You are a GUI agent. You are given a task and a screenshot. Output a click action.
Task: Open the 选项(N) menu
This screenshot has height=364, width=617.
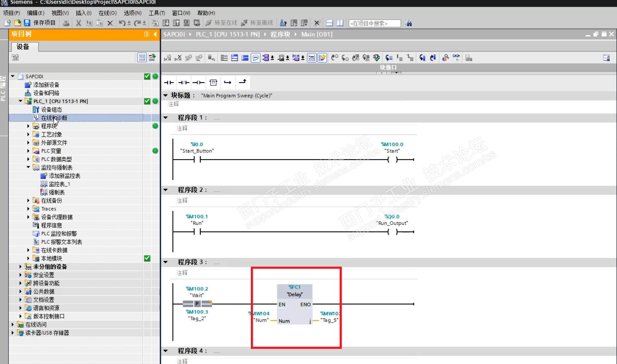click(132, 13)
